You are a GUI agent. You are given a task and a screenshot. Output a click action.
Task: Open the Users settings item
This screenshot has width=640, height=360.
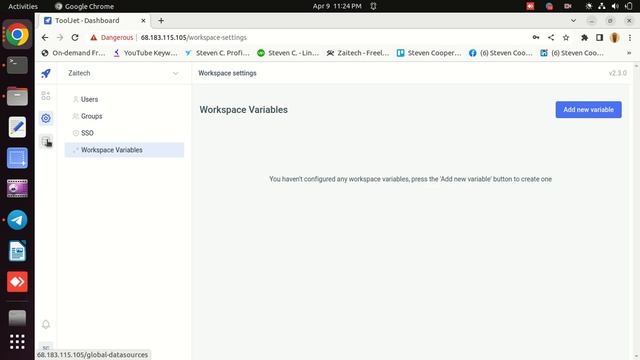[124, 99]
